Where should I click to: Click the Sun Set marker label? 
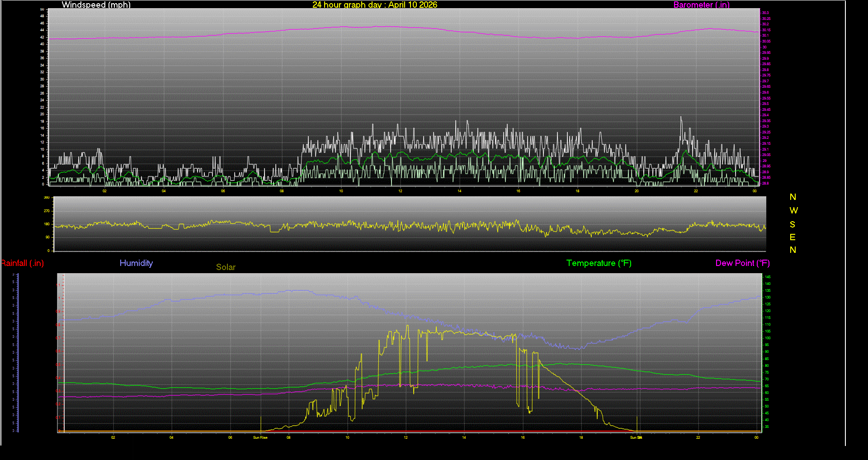click(x=635, y=437)
